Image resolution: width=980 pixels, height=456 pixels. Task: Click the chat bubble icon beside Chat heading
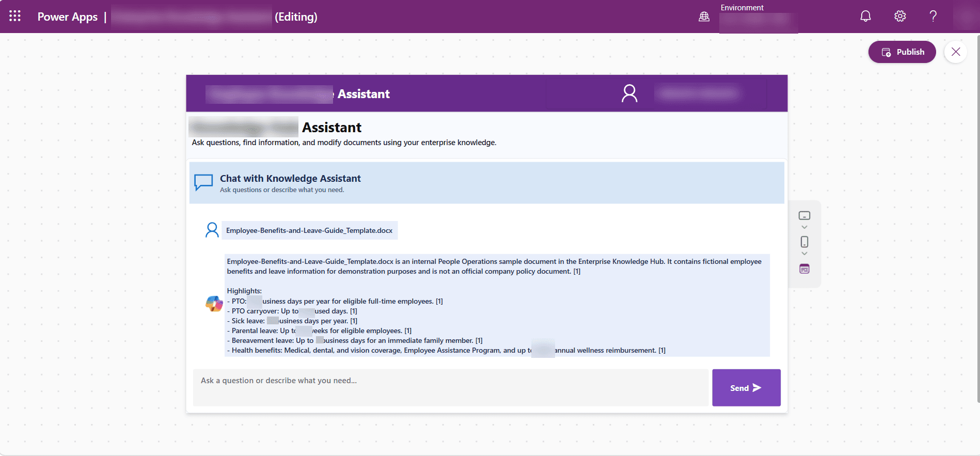tap(203, 182)
